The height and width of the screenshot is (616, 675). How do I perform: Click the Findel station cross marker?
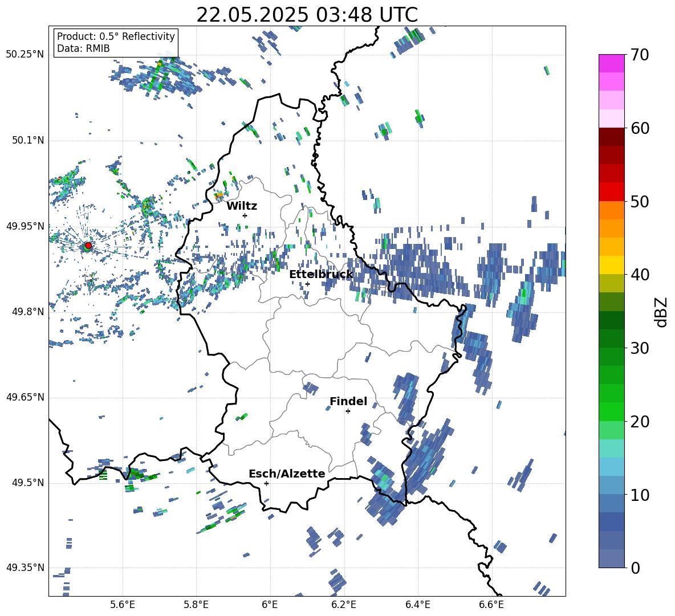tap(348, 411)
